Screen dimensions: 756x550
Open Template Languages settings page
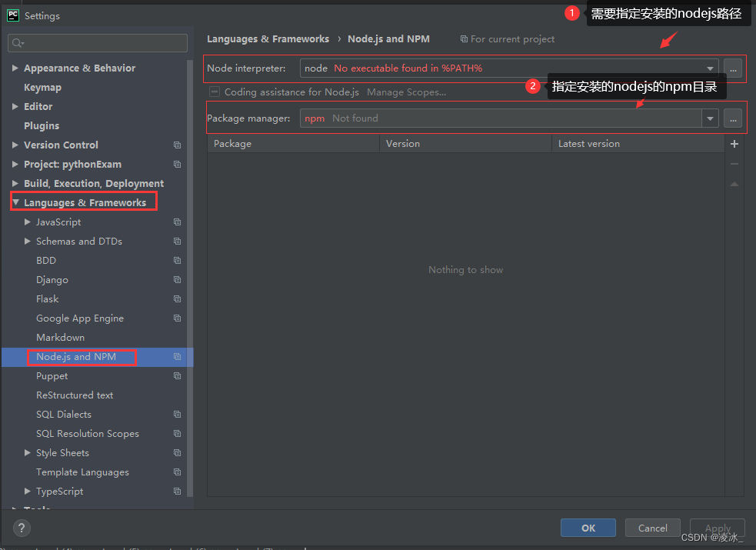[x=82, y=472]
